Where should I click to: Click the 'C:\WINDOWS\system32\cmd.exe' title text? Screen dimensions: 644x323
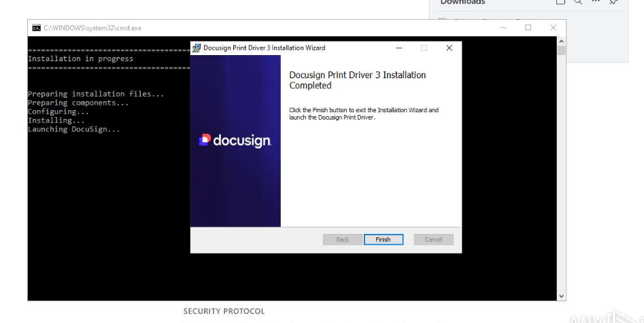[92, 28]
